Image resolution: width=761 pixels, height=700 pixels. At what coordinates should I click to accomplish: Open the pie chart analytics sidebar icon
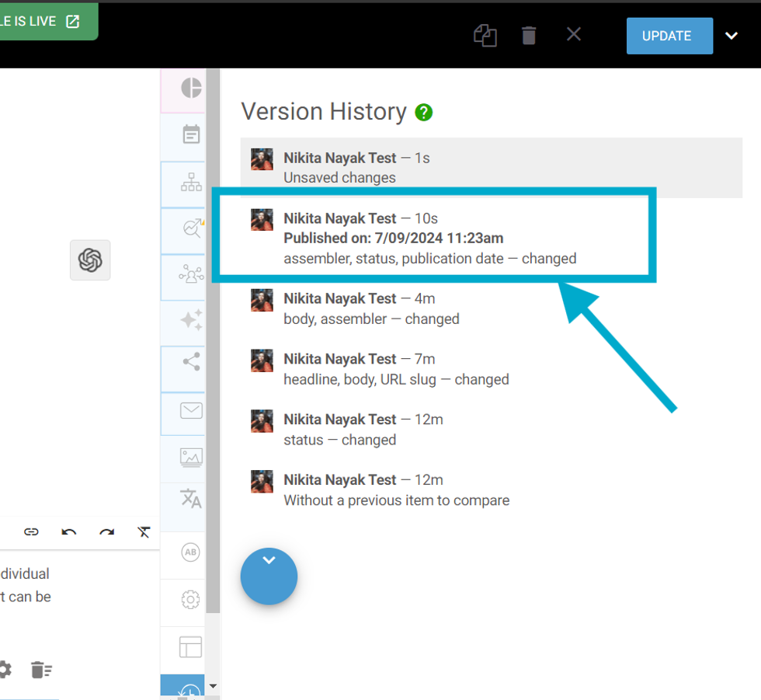191,89
